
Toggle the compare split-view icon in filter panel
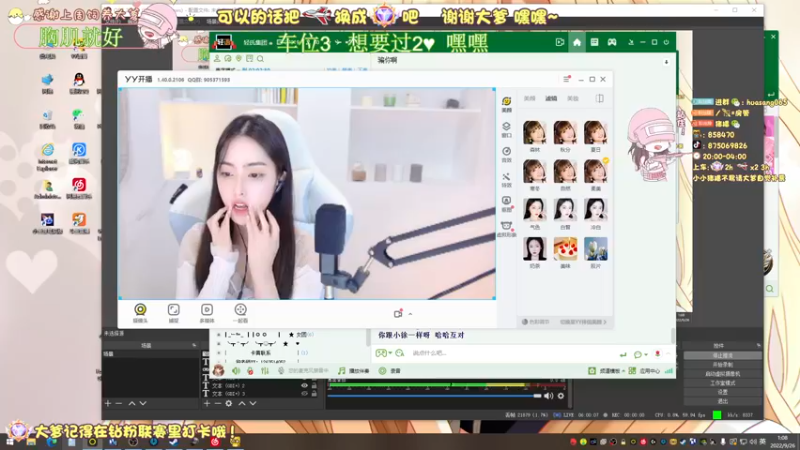pos(599,98)
